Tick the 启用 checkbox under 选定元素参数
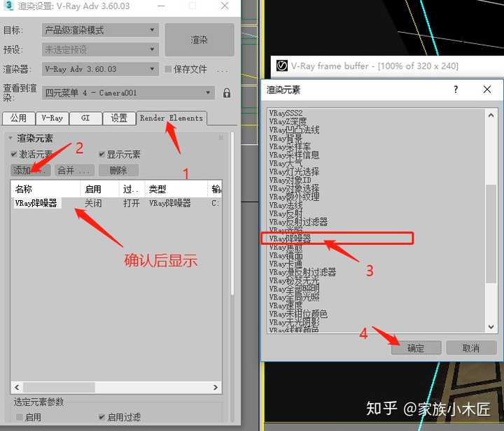504x431 pixels. click(20, 417)
